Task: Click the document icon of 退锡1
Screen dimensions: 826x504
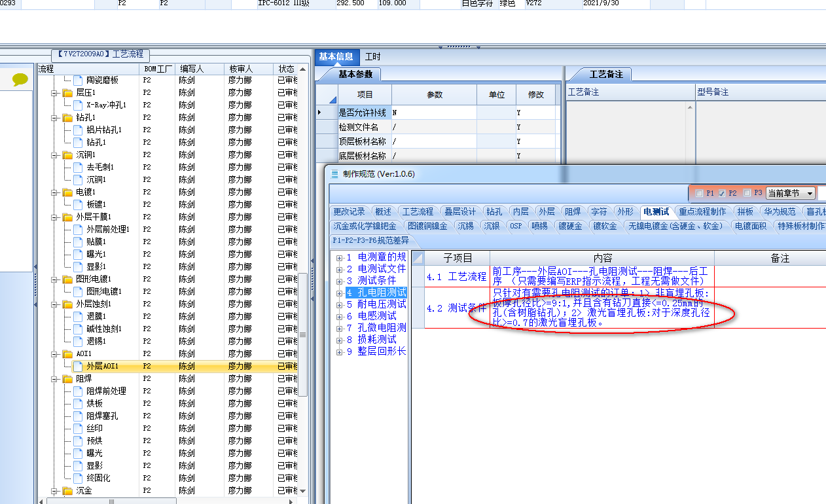Action: pos(78,341)
